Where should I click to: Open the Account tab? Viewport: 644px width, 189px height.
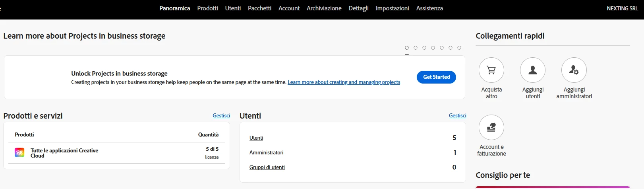click(x=289, y=8)
